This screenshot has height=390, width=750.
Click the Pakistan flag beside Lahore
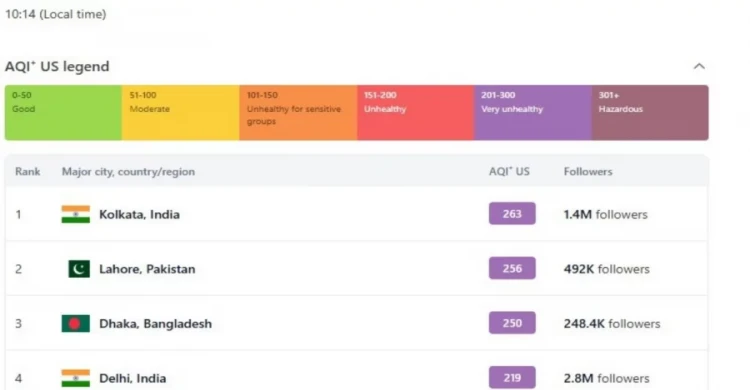click(79, 269)
